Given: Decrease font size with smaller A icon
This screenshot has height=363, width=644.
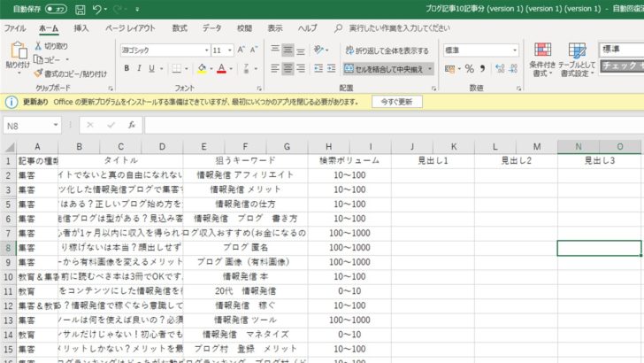Looking at the screenshot, I should (x=254, y=50).
